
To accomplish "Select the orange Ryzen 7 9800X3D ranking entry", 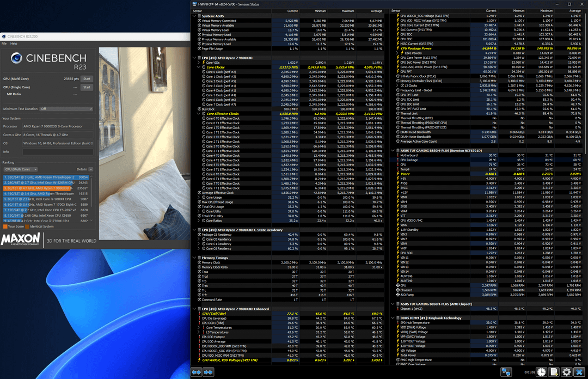I will (x=46, y=188).
